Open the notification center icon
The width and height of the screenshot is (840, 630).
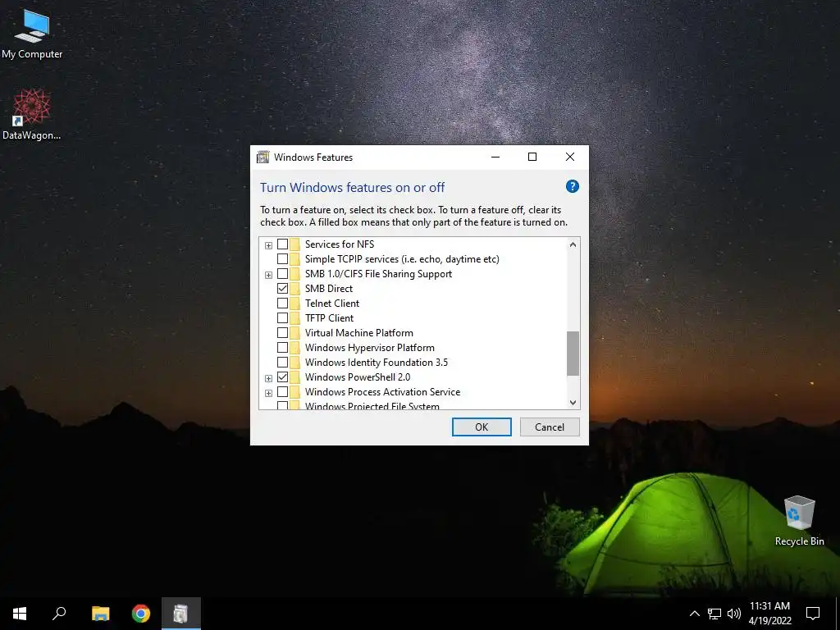tap(813, 614)
